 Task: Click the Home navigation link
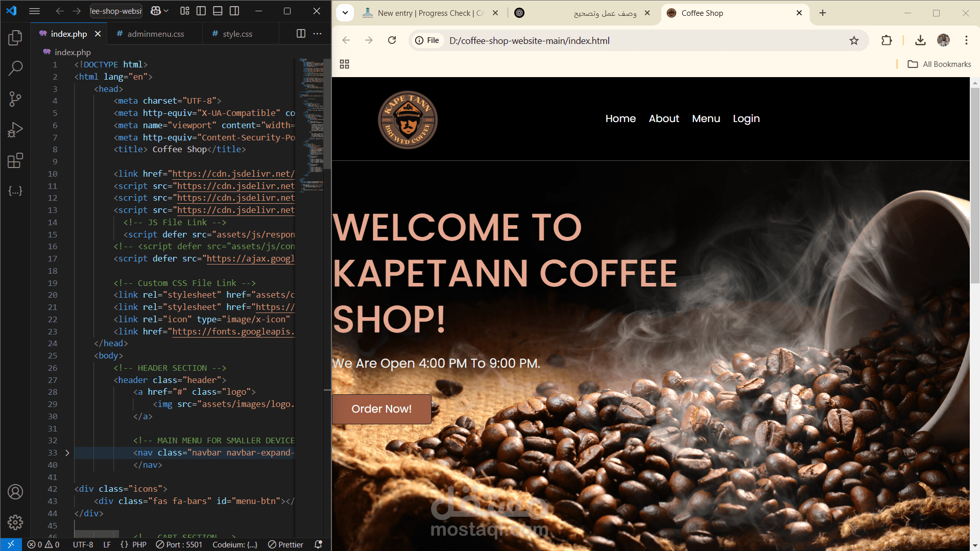coord(620,118)
